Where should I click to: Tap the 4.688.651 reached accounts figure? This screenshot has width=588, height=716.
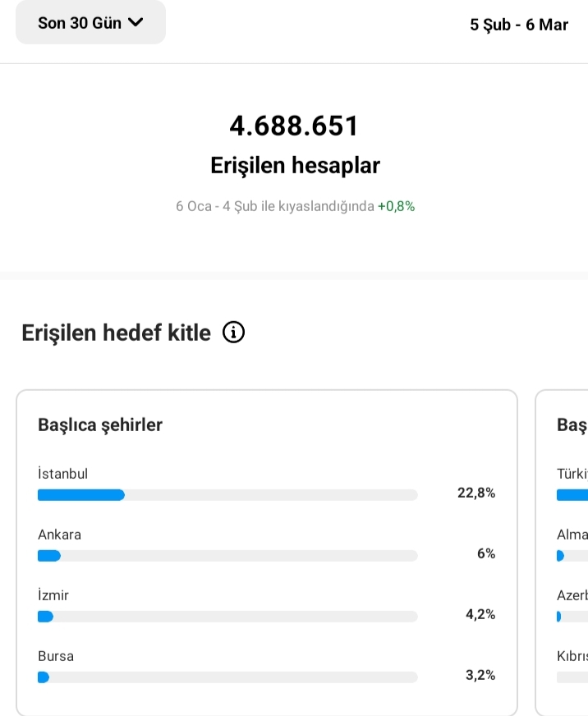tap(294, 126)
